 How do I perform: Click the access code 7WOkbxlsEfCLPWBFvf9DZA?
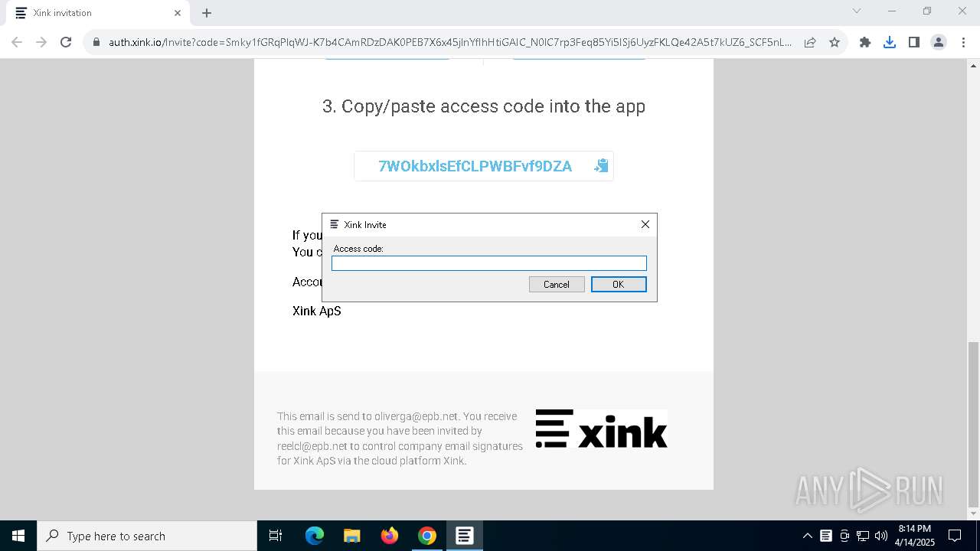[x=475, y=166]
